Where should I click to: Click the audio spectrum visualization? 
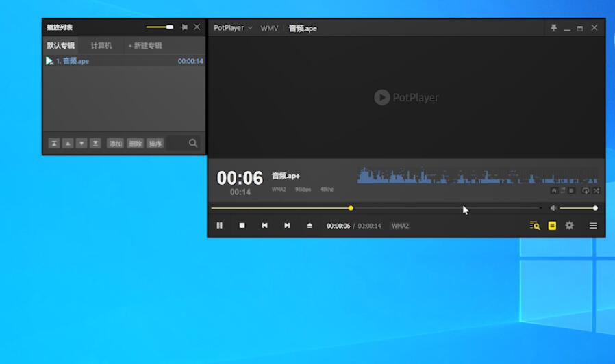click(x=477, y=176)
